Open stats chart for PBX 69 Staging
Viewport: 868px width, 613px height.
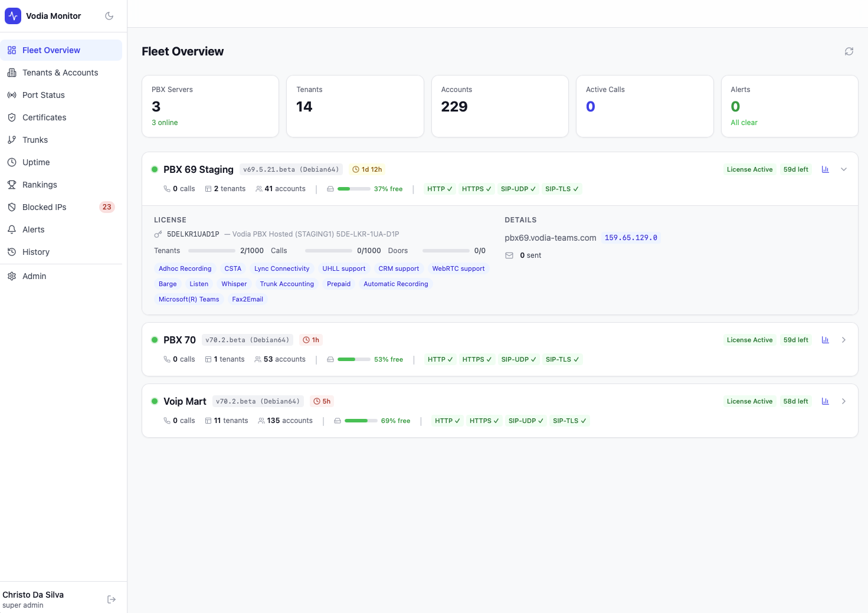coord(825,169)
